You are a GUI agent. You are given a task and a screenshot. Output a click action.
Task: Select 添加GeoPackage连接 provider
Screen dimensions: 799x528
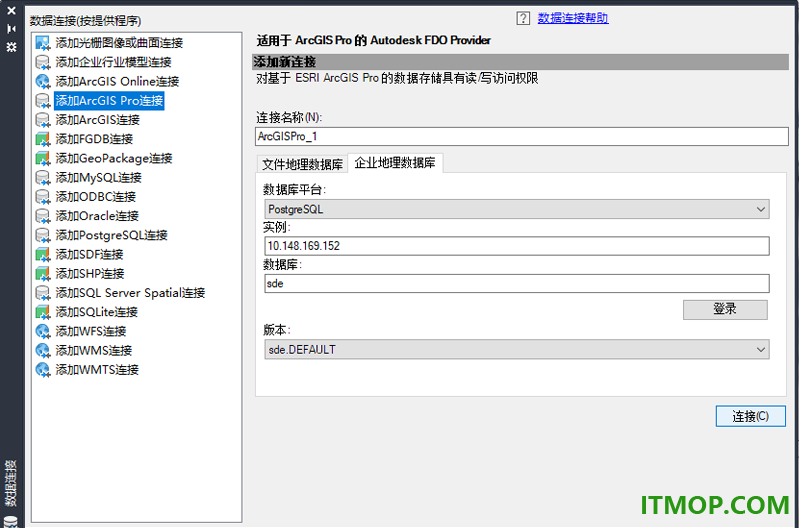pyautogui.click(x=114, y=159)
